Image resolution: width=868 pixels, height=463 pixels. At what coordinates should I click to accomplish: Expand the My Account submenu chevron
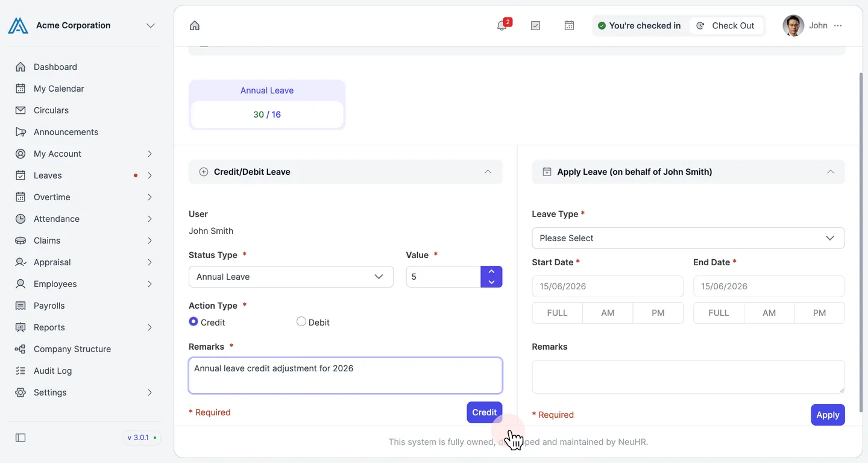(149, 154)
